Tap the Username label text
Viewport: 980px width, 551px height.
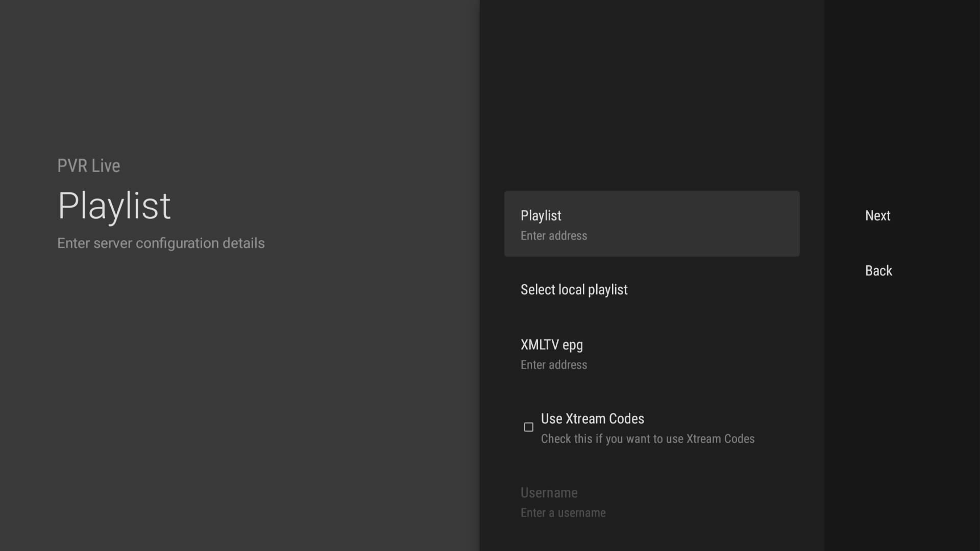click(549, 493)
